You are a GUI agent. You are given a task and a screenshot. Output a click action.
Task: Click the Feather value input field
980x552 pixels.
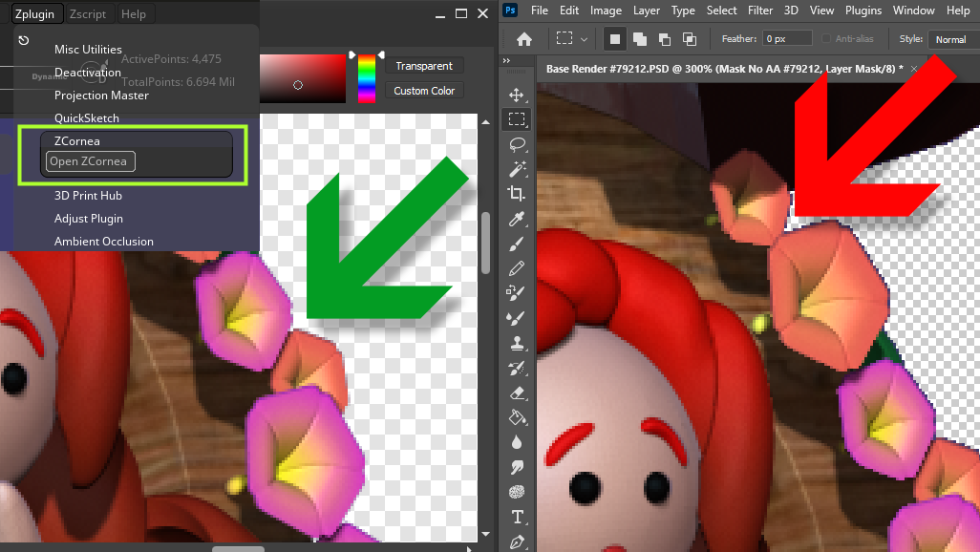787,39
